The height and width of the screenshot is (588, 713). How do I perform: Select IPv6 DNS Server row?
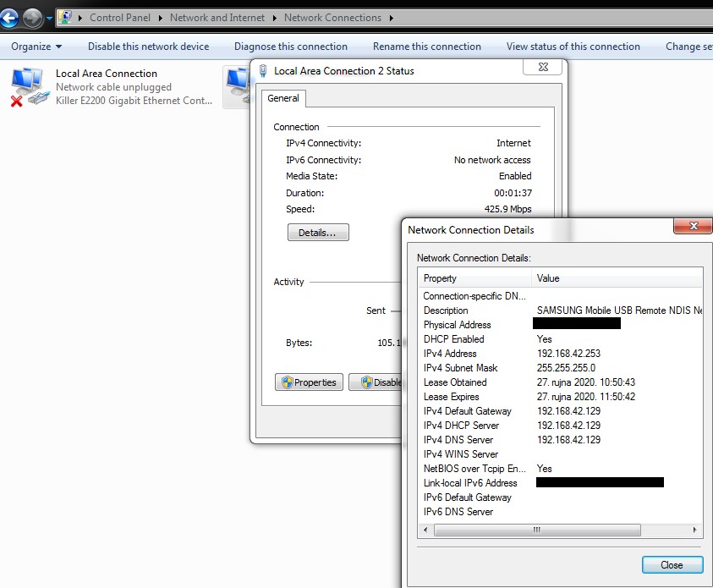[x=560, y=512]
